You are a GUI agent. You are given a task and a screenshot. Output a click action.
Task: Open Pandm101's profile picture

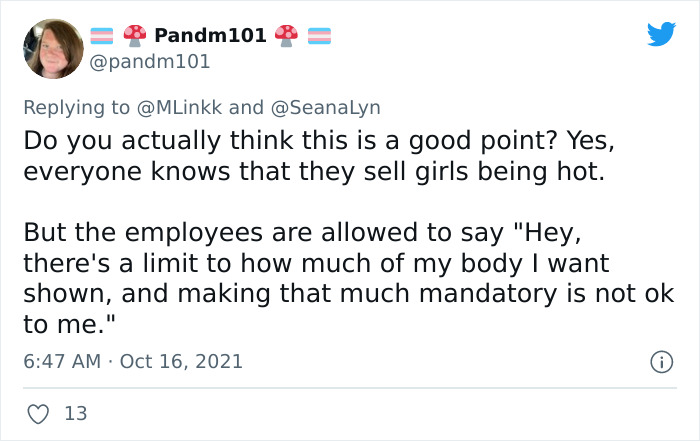coord(53,48)
